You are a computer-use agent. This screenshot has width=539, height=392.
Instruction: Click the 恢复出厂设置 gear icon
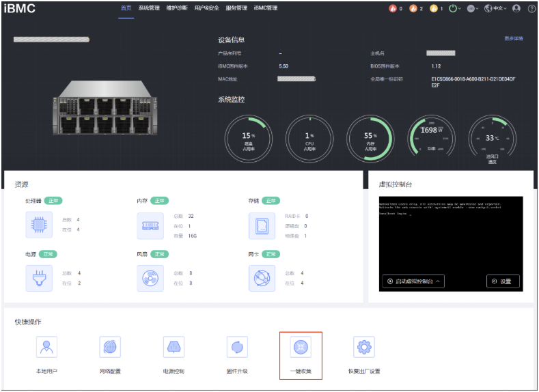(x=364, y=347)
